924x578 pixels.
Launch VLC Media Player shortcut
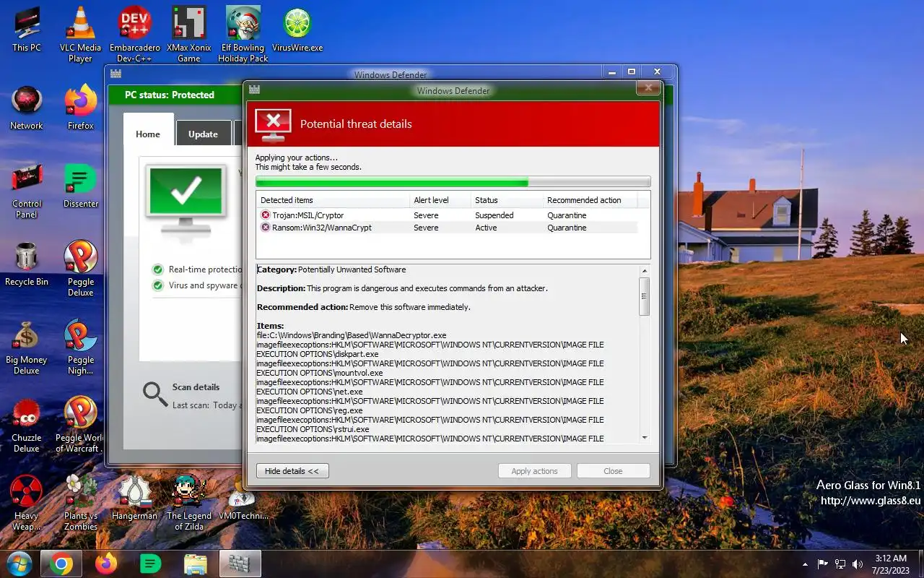click(x=80, y=35)
